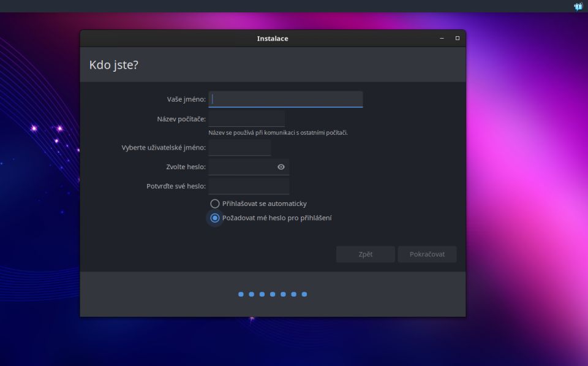Choose Požadovat mé heslo pro přihlášení
588x366 pixels.
point(271,218)
